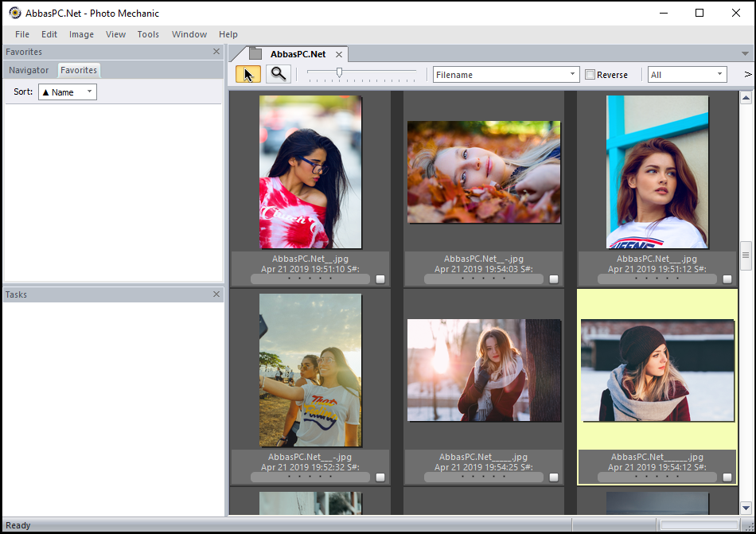
Task: Open the All filter dropdown
Action: click(x=687, y=74)
